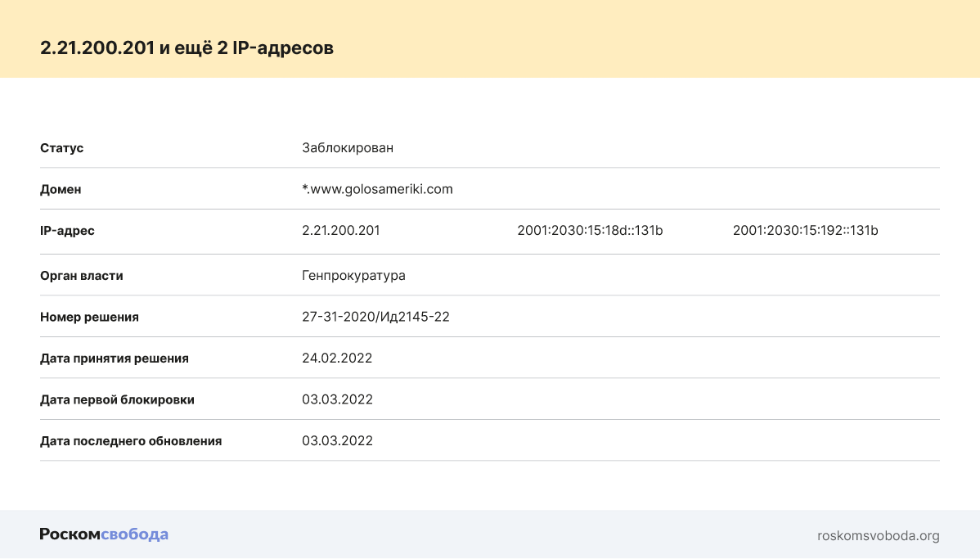This screenshot has height=559, width=980.
Task: Click the IP-адрес row label
Action: point(67,231)
